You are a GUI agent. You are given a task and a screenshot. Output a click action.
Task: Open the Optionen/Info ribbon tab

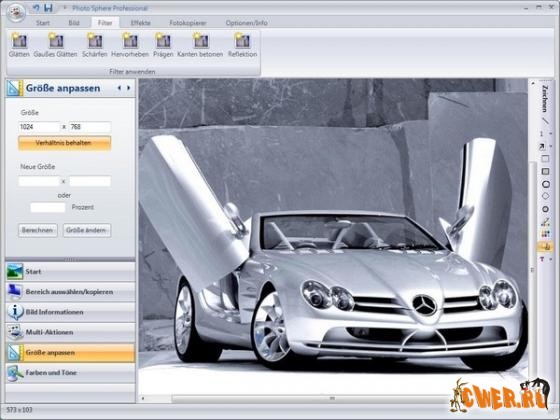pos(246,23)
